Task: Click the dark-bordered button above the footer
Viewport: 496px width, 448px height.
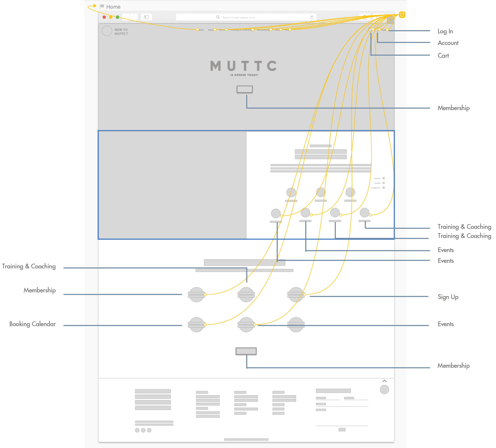Action: click(246, 351)
